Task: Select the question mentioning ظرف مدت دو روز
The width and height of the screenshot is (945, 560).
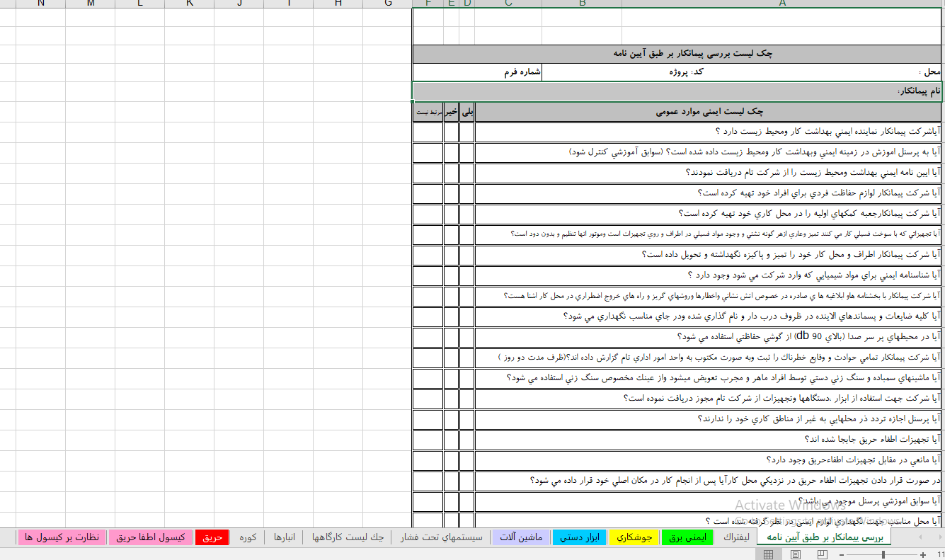Action: [709, 358]
